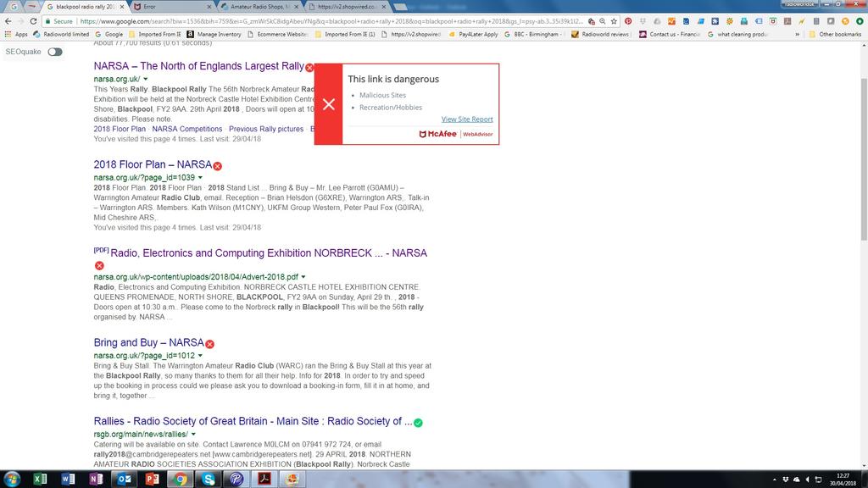Click the yellow lightning extension icon

click(802, 21)
